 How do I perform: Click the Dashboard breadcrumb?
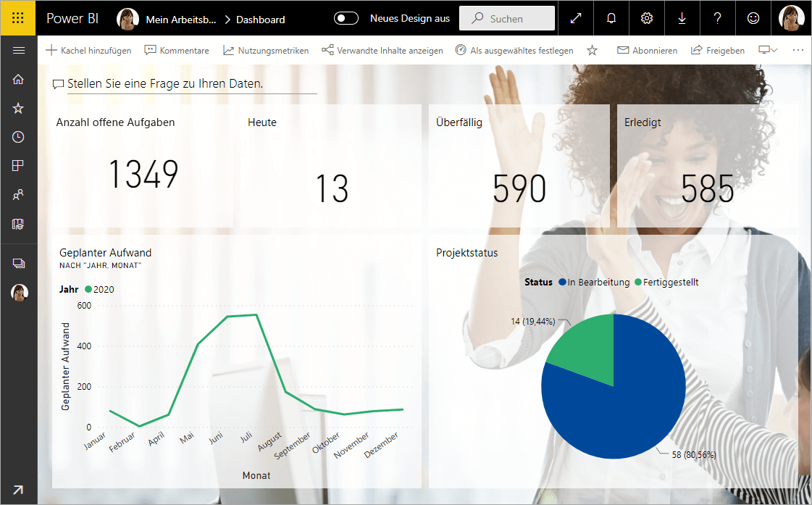click(261, 20)
